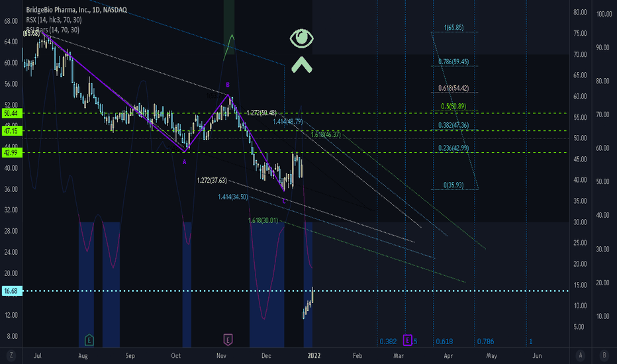The height and width of the screenshot is (364, 617).
Task: Click the Mar label on the time axis
Action: [399, 356]
